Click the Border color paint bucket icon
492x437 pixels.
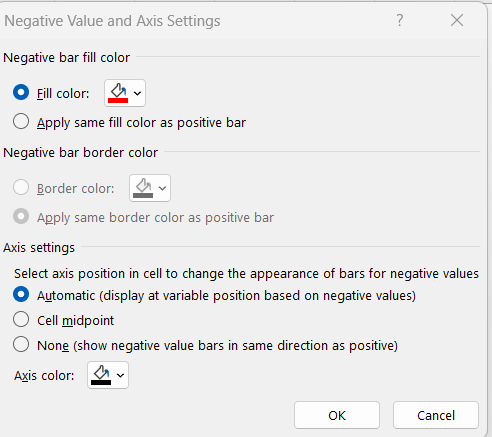(x=143, y=185)
